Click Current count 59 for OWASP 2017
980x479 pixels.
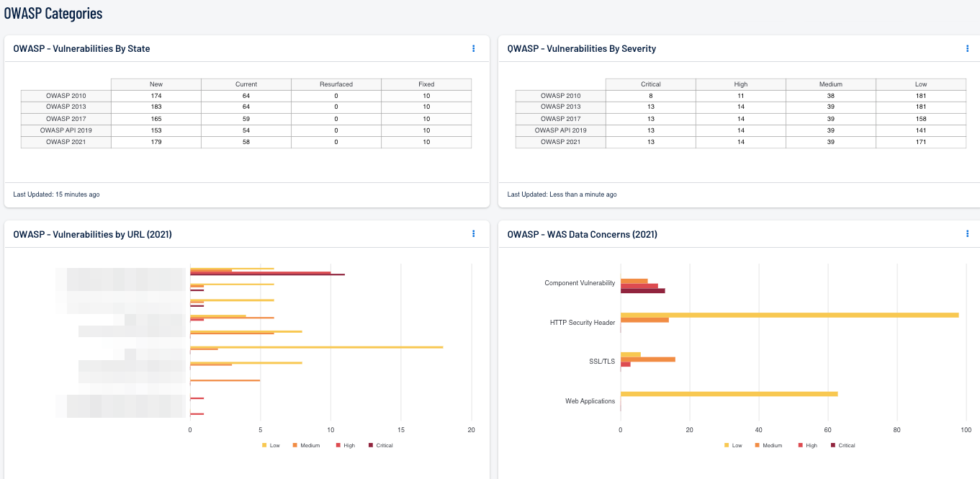246,119
